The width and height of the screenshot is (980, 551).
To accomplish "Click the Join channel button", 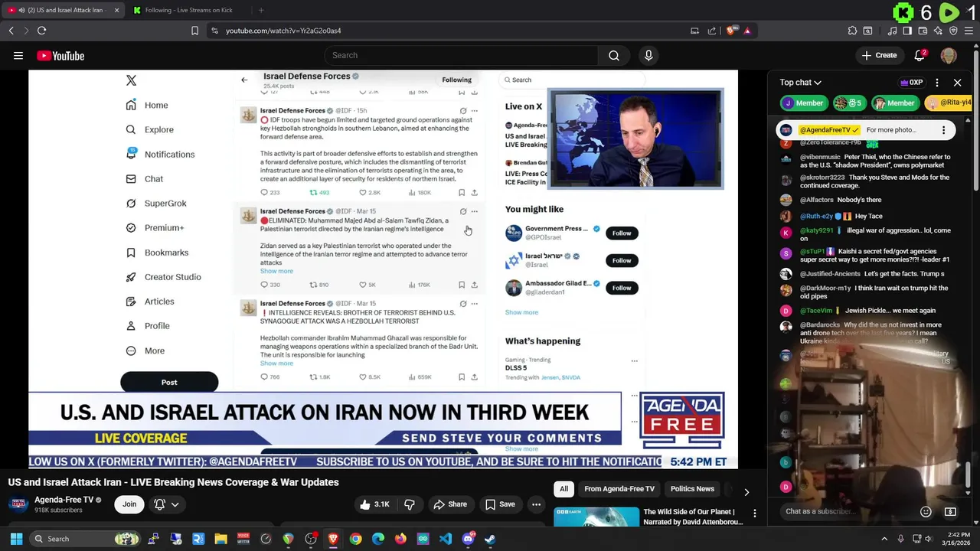I will pyautogui.click(x=129, y=504).
